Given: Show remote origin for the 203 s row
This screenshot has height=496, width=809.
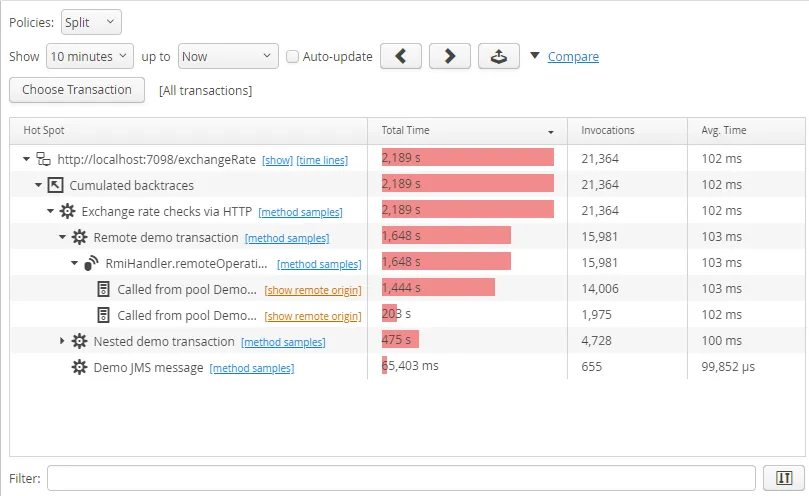Looking at the screenshot, I should click(313, 316).
